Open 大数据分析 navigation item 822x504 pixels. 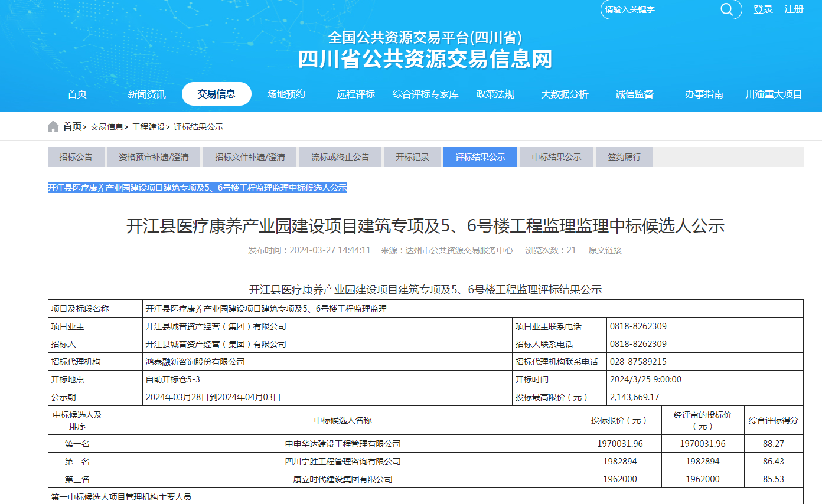point(565,94)
